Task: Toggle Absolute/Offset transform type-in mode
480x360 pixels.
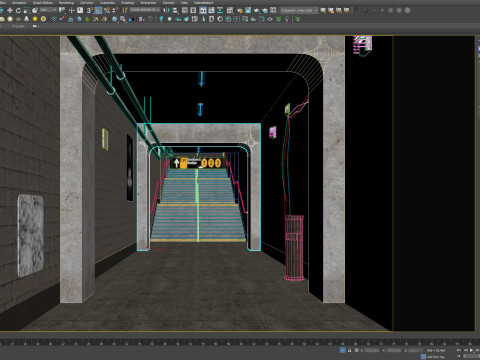Action: (x=357, y=350)
